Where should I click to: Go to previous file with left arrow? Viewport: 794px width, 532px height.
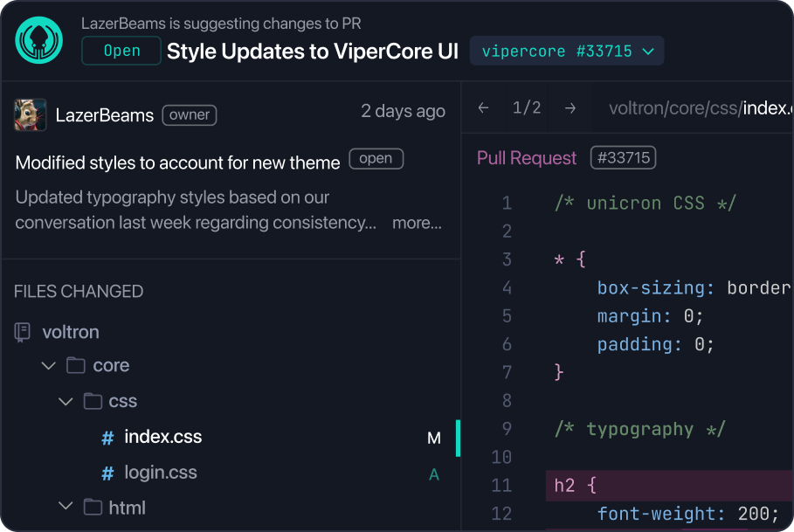point(484,107)
